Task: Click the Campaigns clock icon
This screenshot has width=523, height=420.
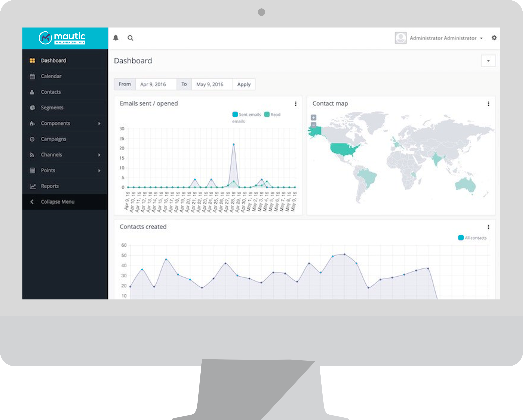Action: coord(32,139)
